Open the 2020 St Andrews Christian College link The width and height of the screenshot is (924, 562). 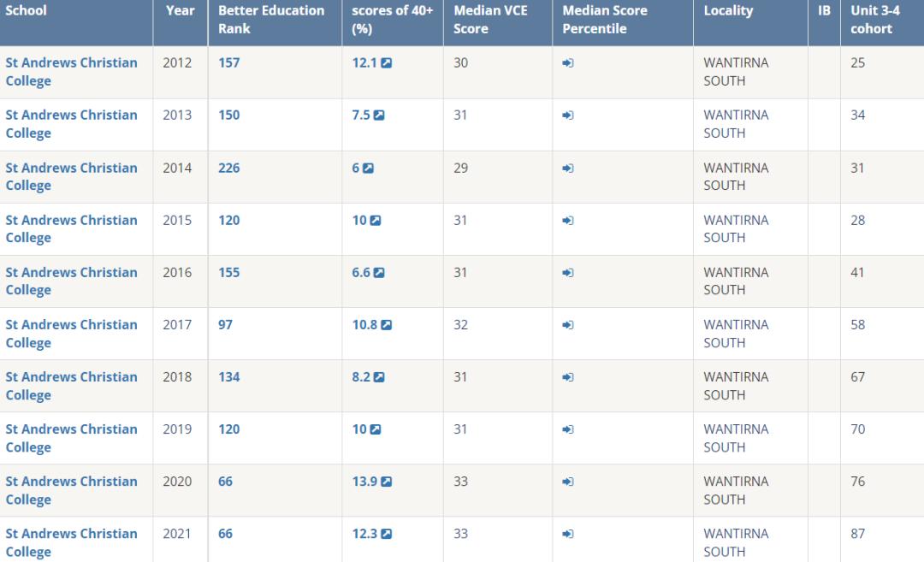71,491
